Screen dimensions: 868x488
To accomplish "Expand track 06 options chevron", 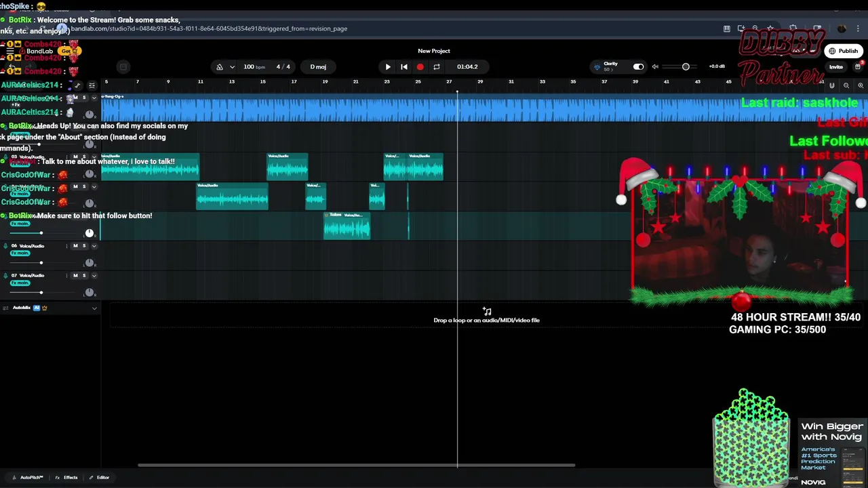I will point(94,246).
